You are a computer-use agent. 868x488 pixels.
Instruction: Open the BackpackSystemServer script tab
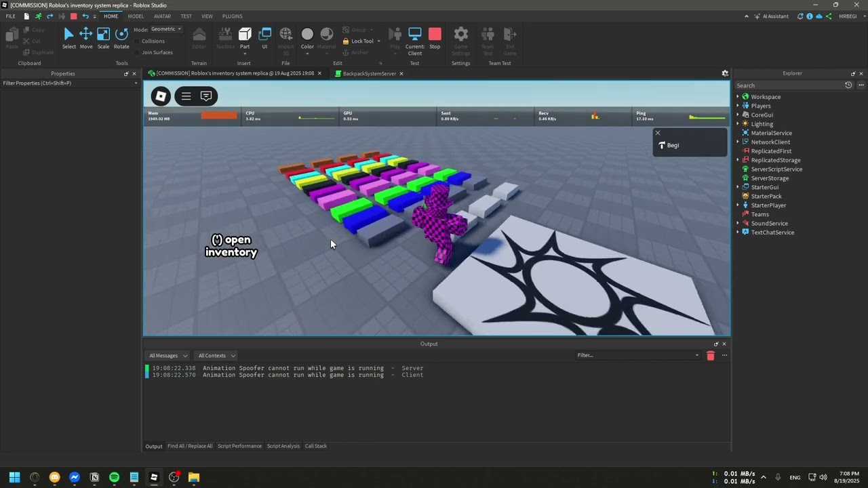370,74
